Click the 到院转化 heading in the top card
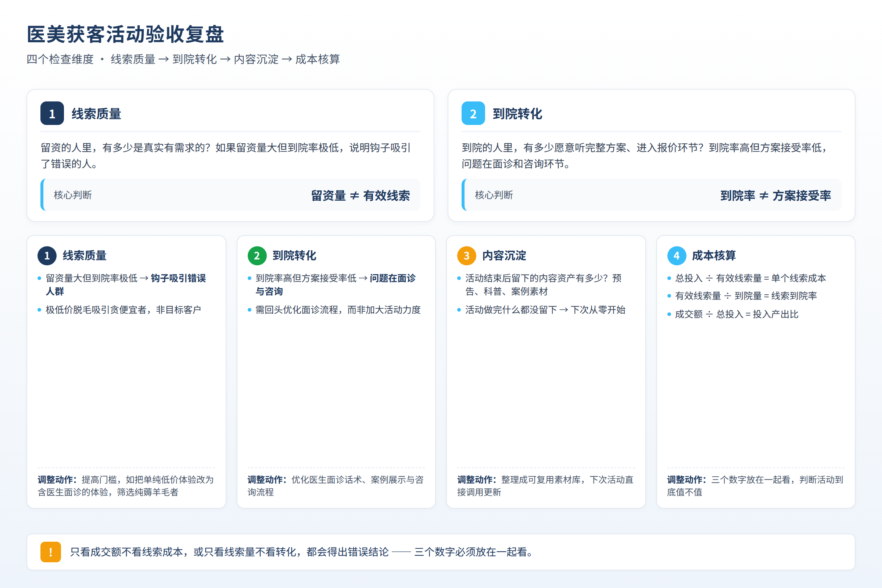882x588 pixels. coord(517,114)
